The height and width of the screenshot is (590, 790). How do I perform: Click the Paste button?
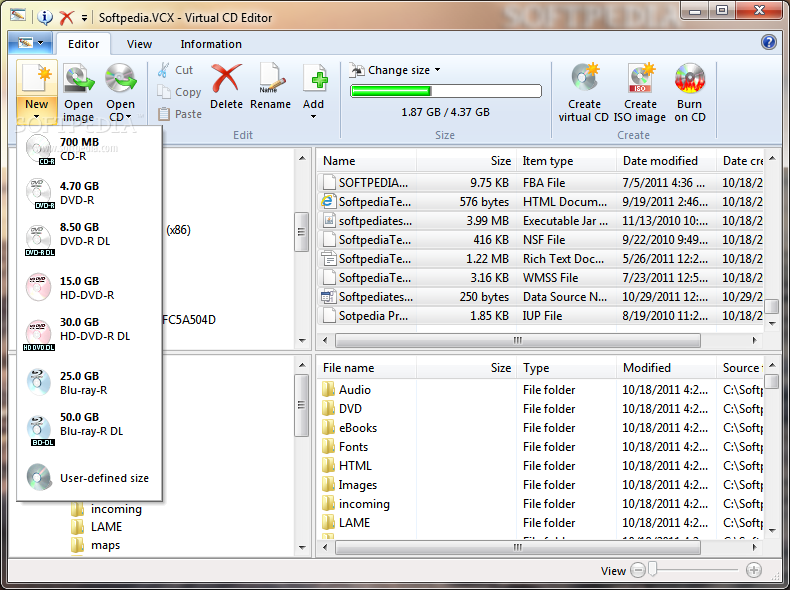tap(180, 114)
